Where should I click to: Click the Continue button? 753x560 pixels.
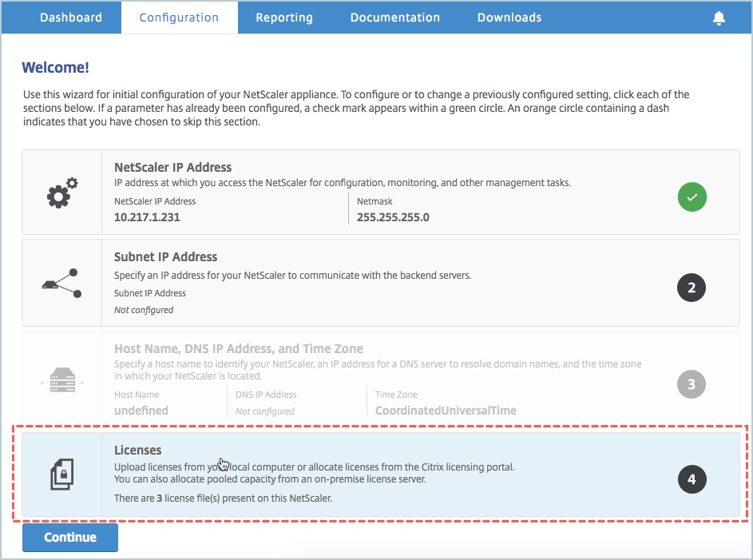pyautogui.click(x=70, y=537)
